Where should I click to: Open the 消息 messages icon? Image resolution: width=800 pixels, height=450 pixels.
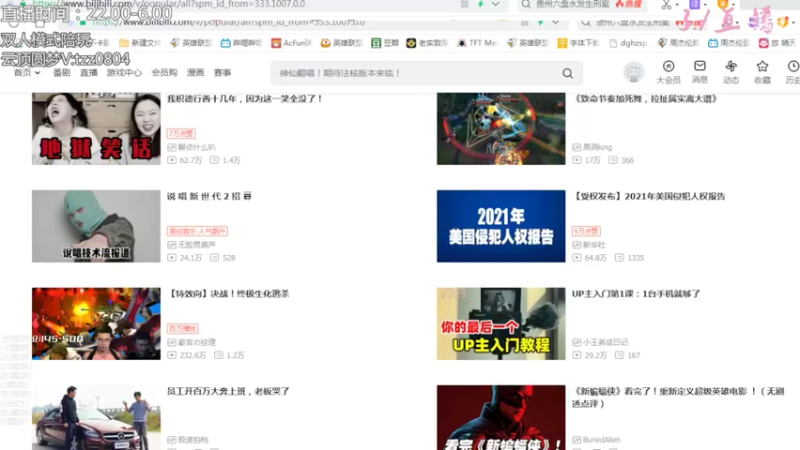[699, 72]
